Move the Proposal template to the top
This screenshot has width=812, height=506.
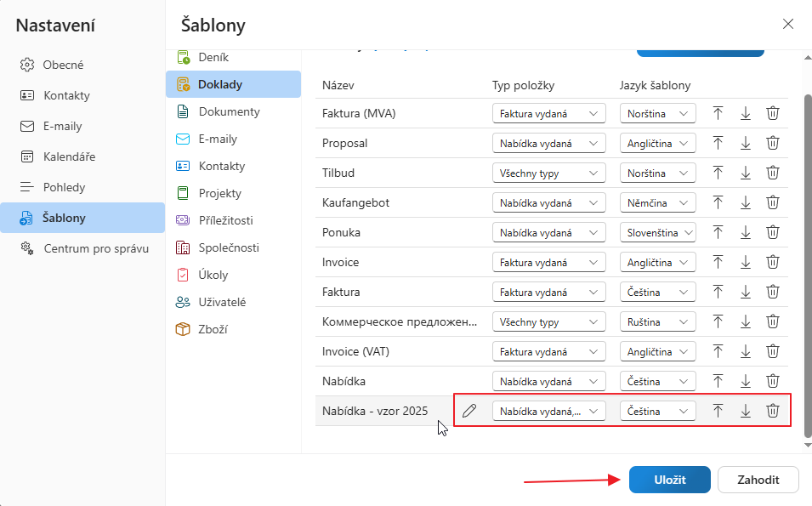coord(718,143)
